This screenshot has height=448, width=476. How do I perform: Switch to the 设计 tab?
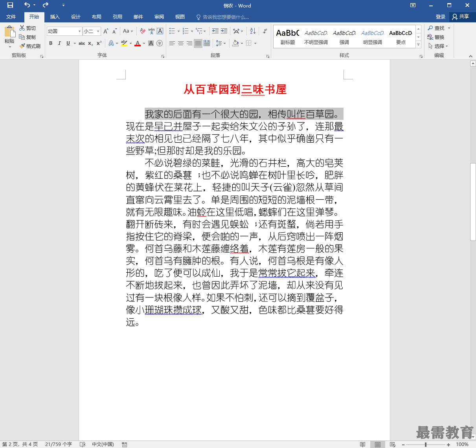[x=76, y=17]
